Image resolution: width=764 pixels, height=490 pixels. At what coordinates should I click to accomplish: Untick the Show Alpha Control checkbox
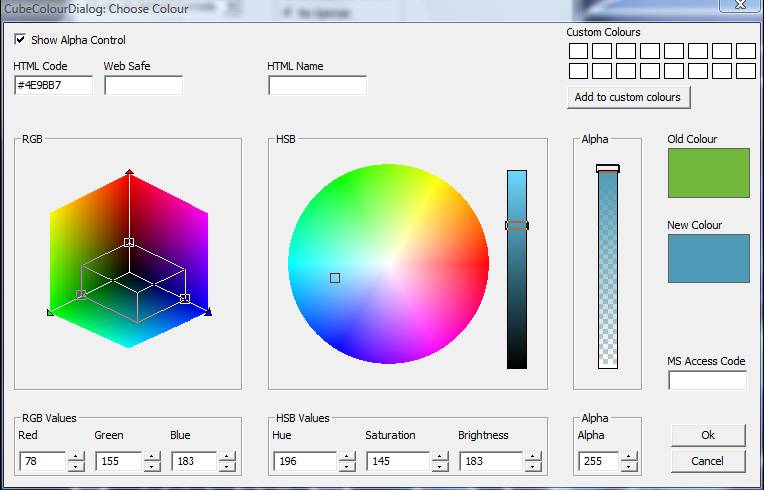coord(20,39)
